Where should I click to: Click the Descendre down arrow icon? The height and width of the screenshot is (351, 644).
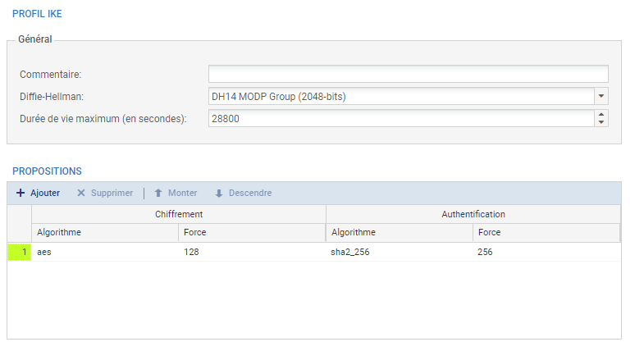[x=219, y=193]
